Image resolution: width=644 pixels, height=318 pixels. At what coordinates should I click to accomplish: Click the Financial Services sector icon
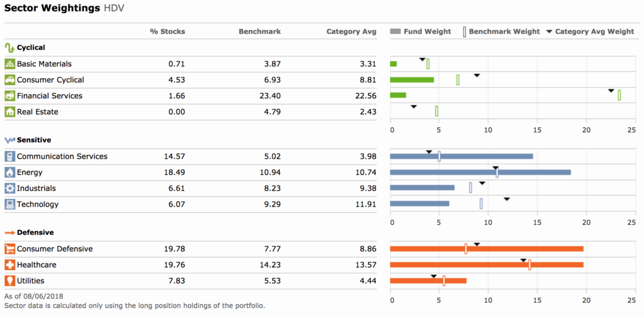(9, 96)
